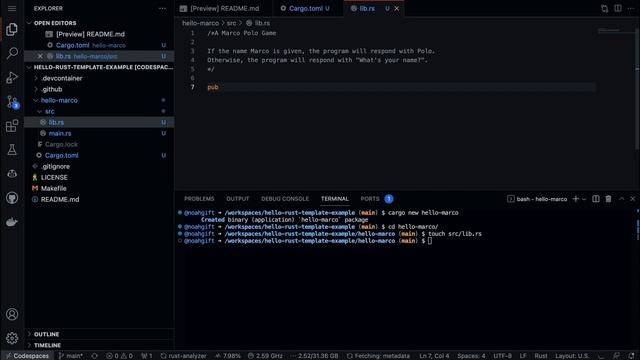Show errors and warnings count

click(x=119, y=356)
